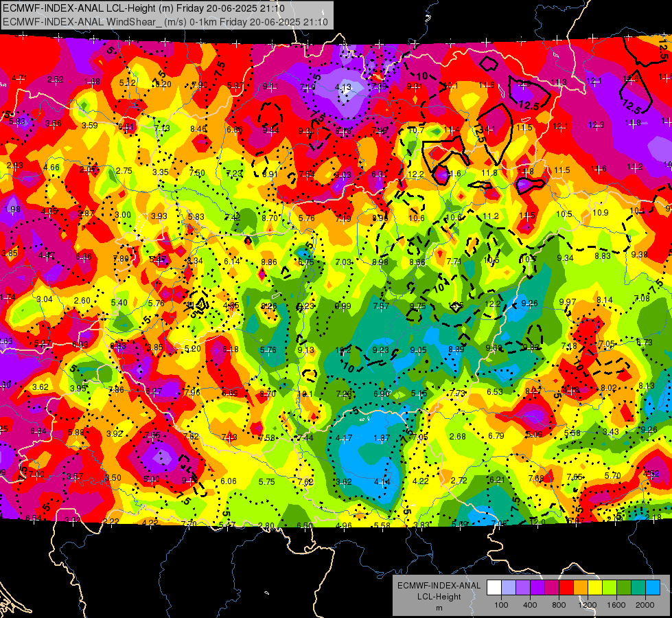Click the wind shear value 3.59

point(89,125)
